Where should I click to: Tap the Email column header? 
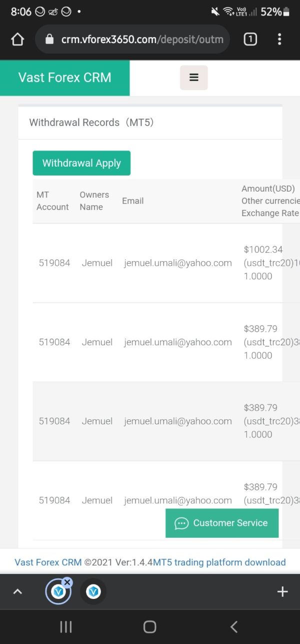click(133, 201)
